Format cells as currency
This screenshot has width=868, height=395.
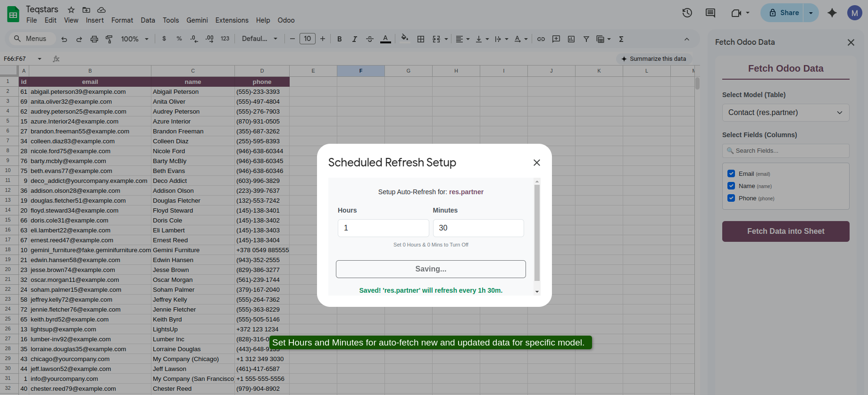(x=164, y=39)
